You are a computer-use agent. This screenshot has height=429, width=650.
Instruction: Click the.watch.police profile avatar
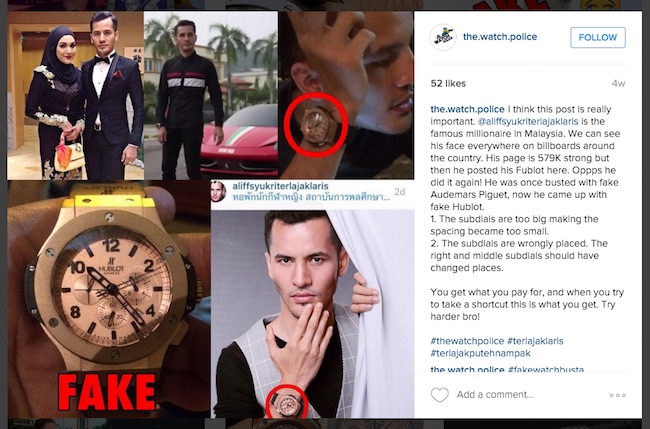point(443,37)
